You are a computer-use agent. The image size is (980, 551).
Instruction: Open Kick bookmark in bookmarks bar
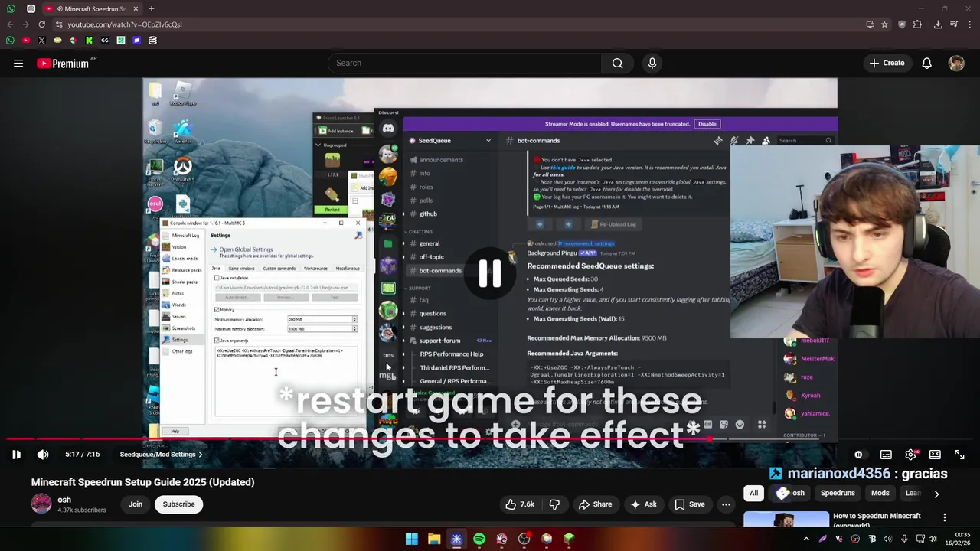[x=89, y=40]
